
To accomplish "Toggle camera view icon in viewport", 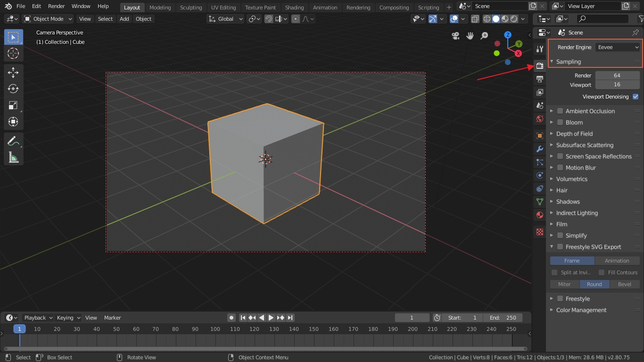I will pos(455,36).
